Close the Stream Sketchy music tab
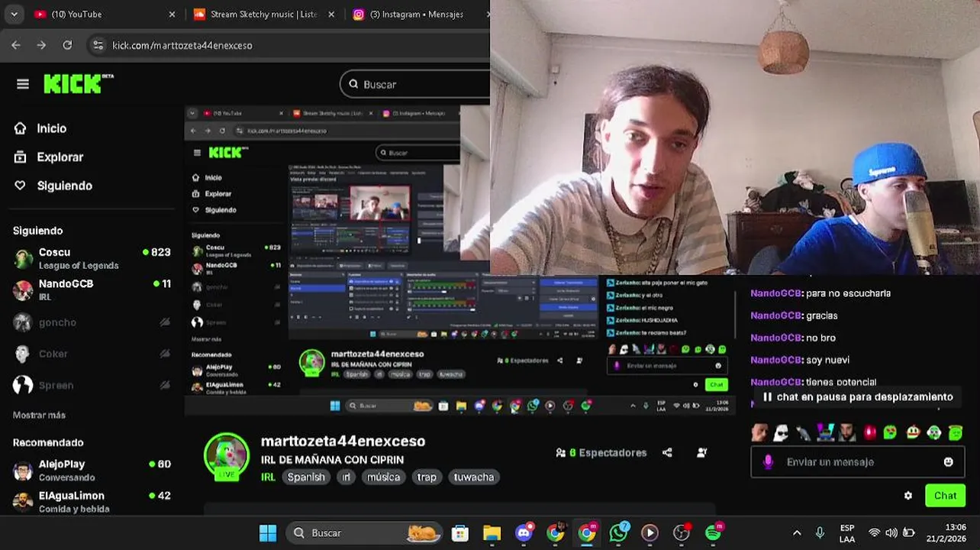 pos(330,14)
